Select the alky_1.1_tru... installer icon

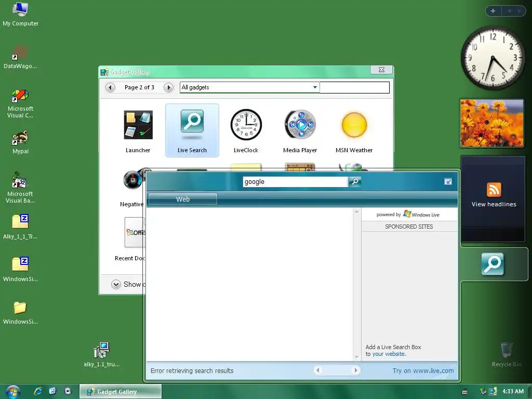tap(101, 354)
